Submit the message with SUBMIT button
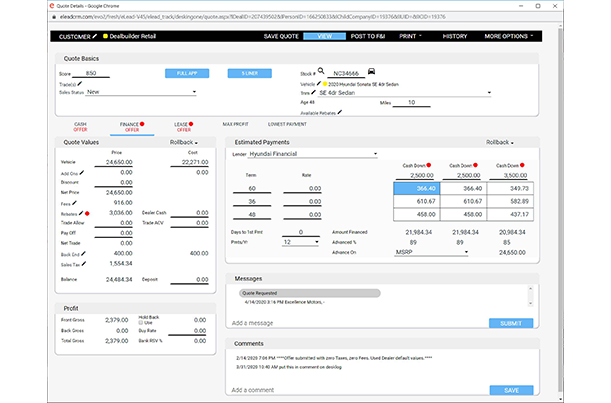 pyautogui.click(x=511, y=323)
